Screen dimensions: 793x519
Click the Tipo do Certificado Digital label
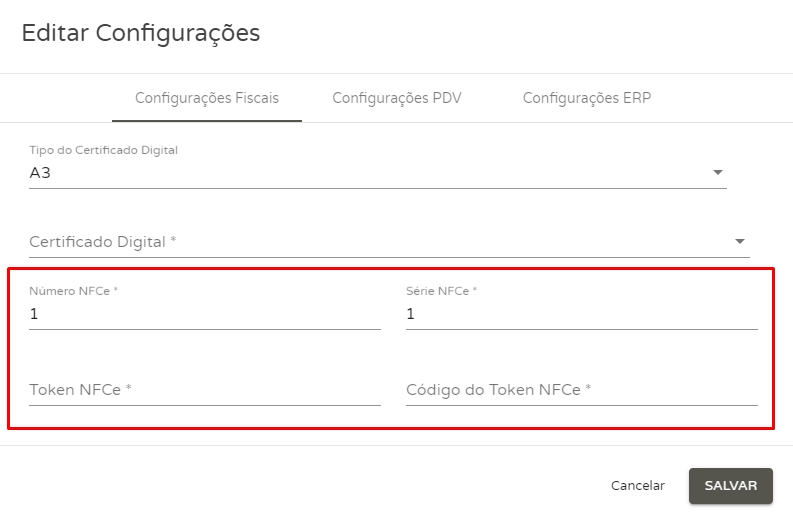click(104, 150)
